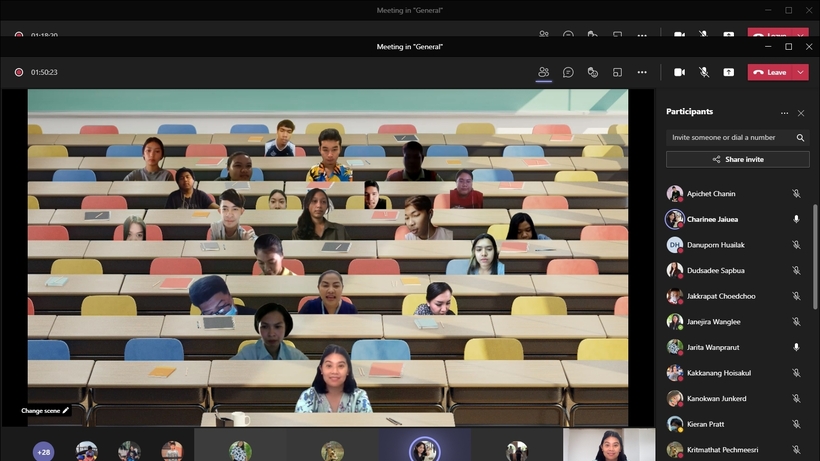Click Charinee Jaiuea's active mic icon

coord(796,219)
